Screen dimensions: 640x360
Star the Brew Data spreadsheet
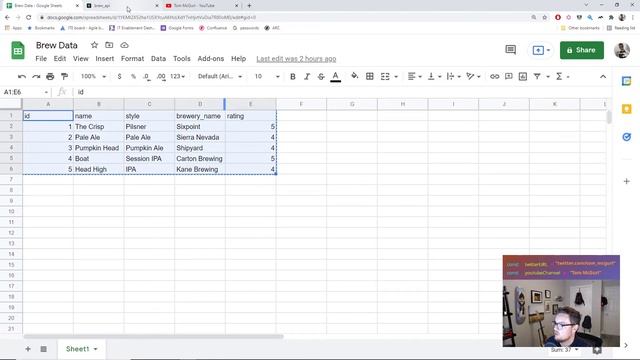point(94,45)
